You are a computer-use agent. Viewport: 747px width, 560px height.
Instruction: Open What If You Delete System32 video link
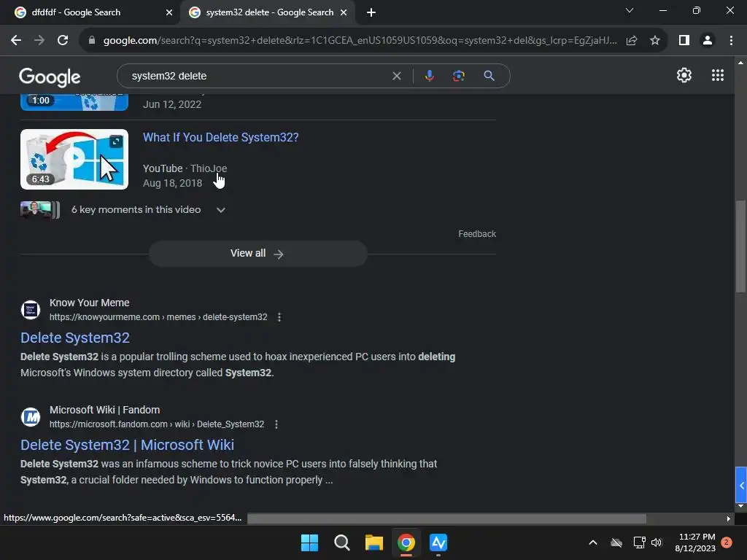coord(220,137)
